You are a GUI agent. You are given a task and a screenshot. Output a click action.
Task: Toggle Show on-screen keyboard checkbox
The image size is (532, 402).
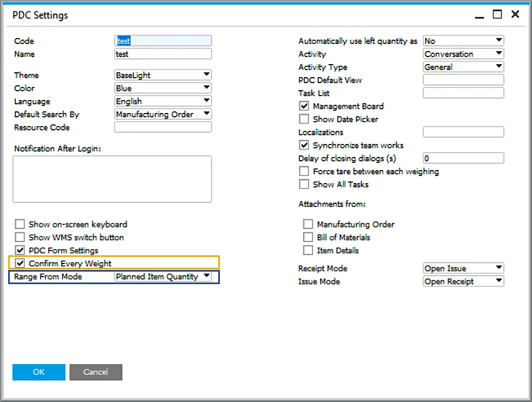click(20, 224)
